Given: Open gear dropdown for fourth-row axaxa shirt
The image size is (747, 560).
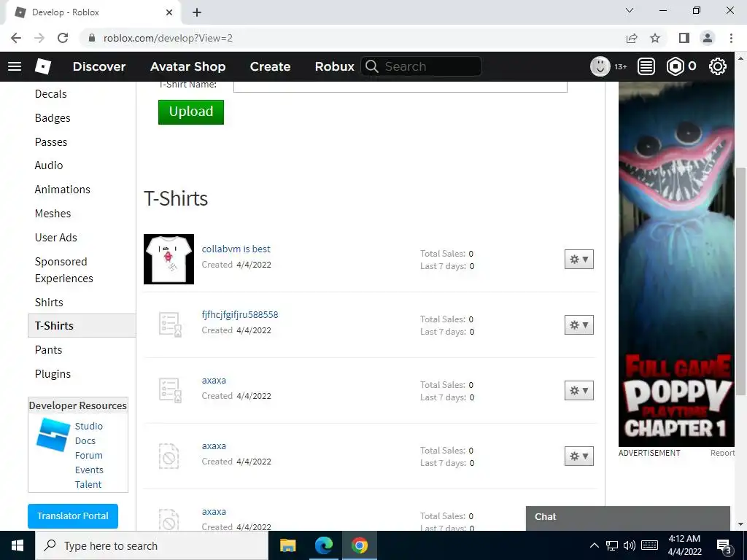Looking at the screenshot, I should 578,456.
